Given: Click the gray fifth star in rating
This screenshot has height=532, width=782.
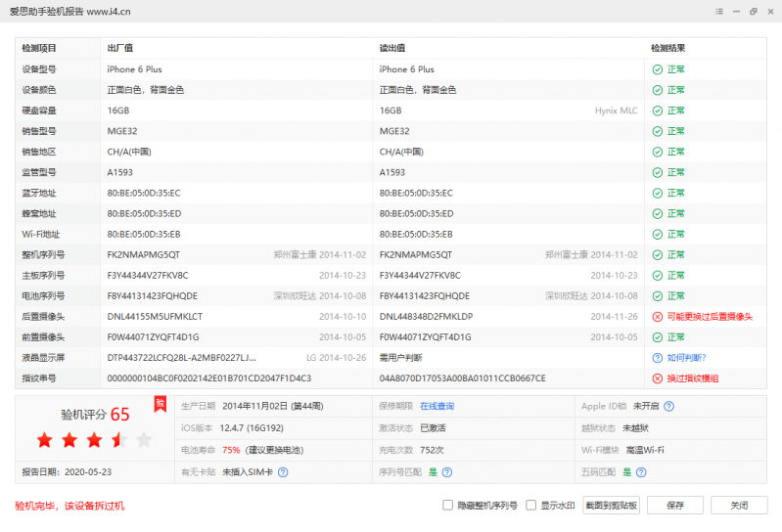Looking at the screenshot, I should pos(144,440).
